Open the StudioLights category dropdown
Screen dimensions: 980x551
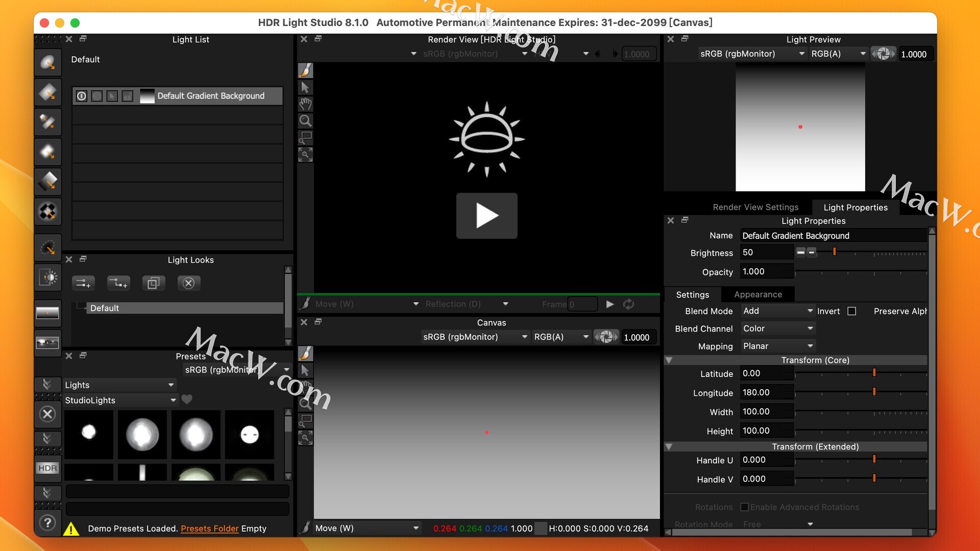pyautogui.click(x=120, y=400)
